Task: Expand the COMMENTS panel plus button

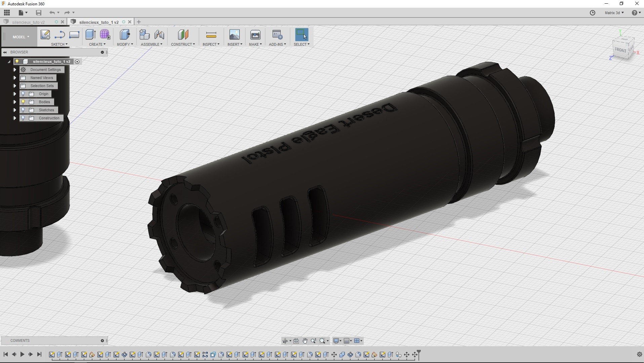Action: coord(102,340)
